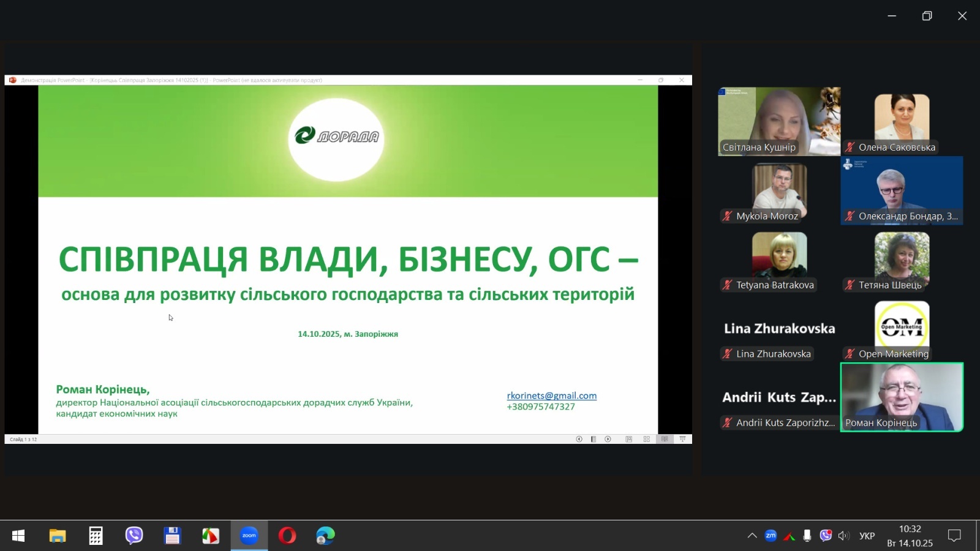Screen dimensions: 980x551
Task: Open Zoom from the Windows taskbar
Action: coord(249,536)
